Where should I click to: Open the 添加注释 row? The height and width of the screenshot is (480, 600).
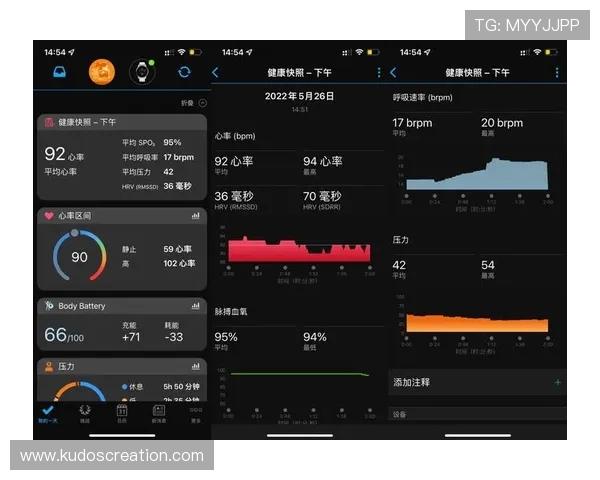(x=477, y=382)
